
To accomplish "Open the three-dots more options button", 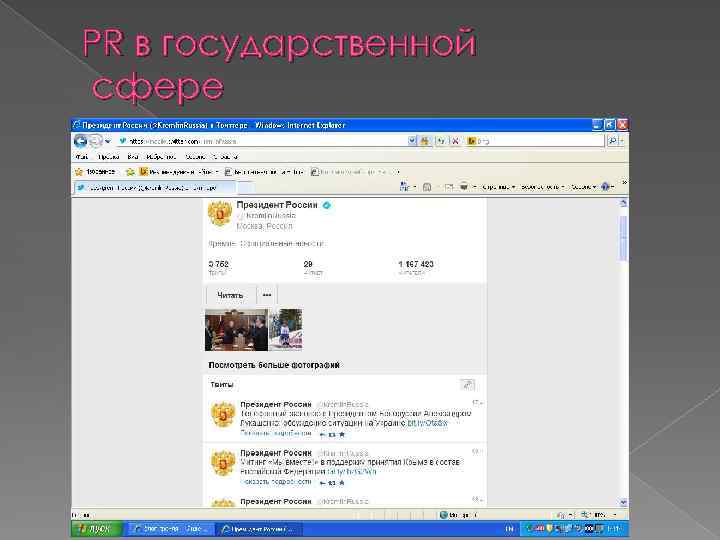I will pyautogui.click(x=267, y=295).
